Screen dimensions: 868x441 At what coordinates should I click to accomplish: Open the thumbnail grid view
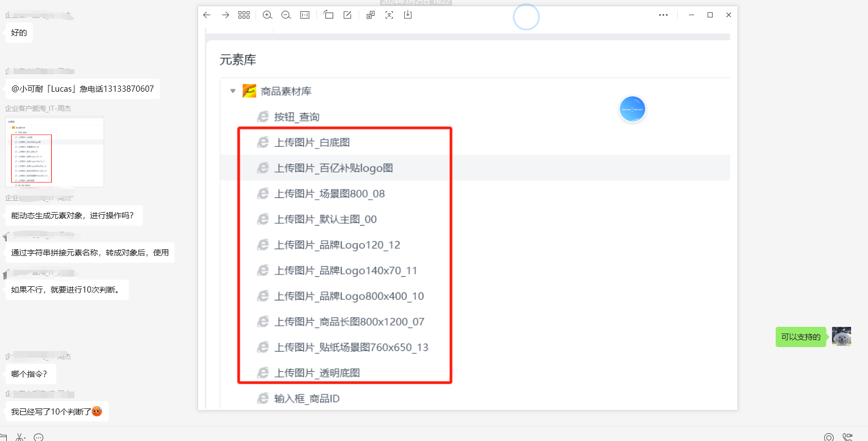click(x=244, y=15)
